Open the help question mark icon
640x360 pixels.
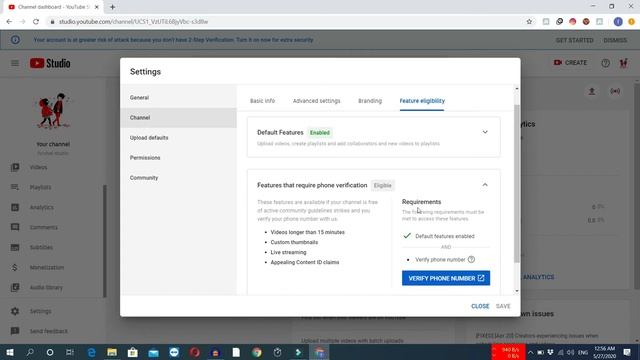pyautogui.click(x=605, y=63)
